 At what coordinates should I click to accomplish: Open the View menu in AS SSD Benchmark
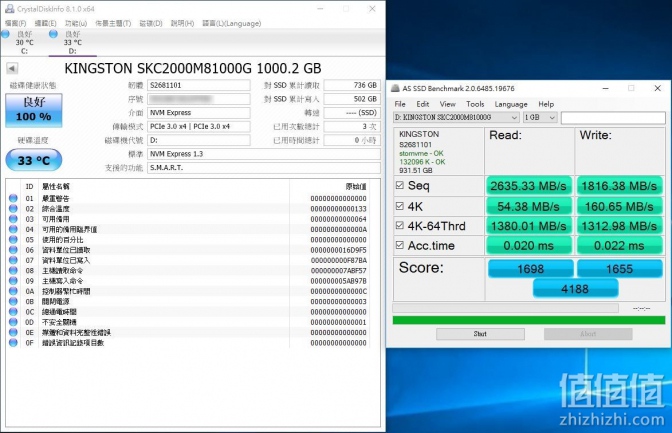tap(447, 104)
